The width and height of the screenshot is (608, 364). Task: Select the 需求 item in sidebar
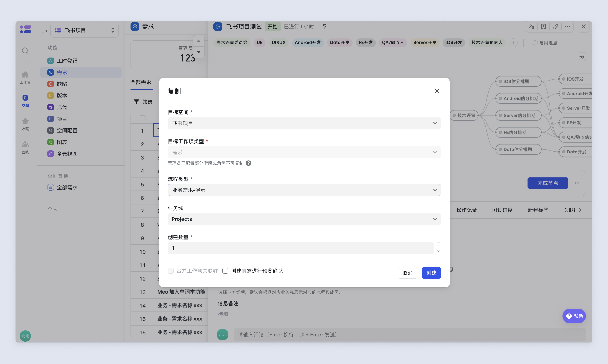click(81, 72)
